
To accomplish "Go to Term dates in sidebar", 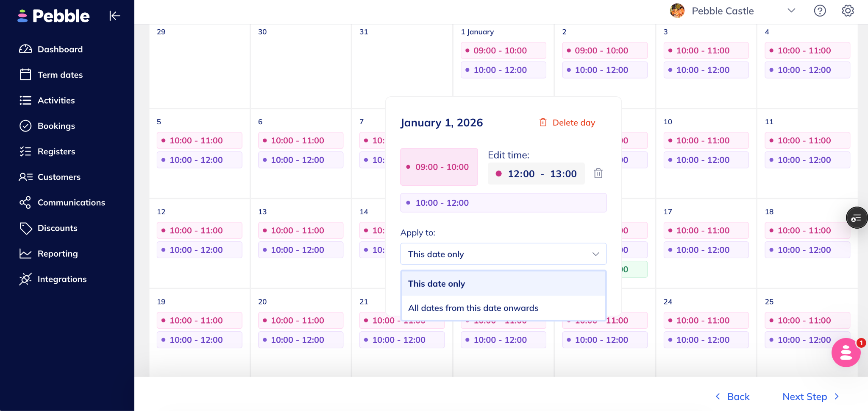I will 60,75.
